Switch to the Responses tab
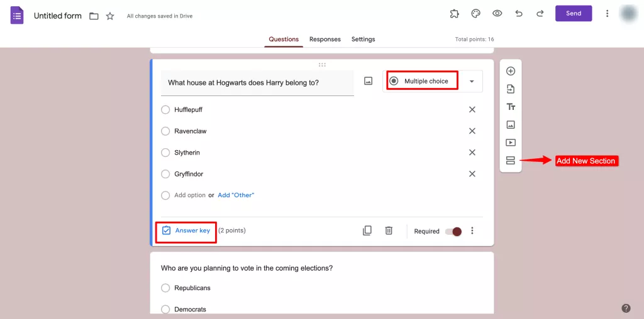 325,40
